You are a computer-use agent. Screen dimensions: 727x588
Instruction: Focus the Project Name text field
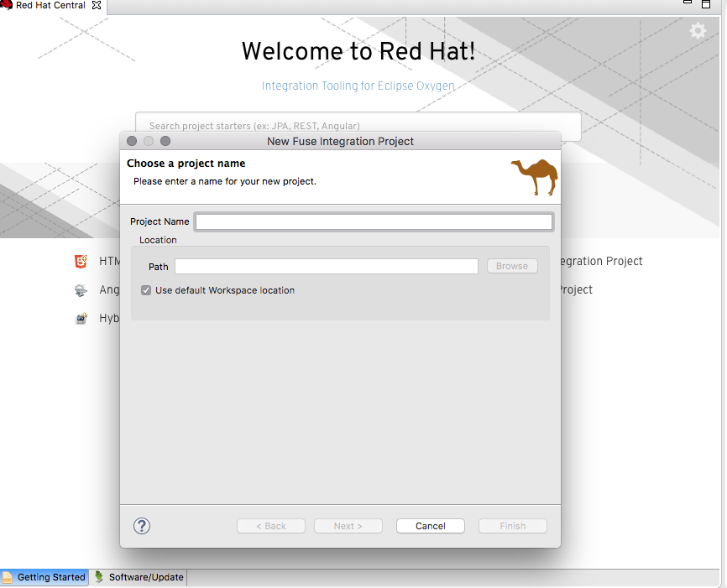tap(374, 222)
